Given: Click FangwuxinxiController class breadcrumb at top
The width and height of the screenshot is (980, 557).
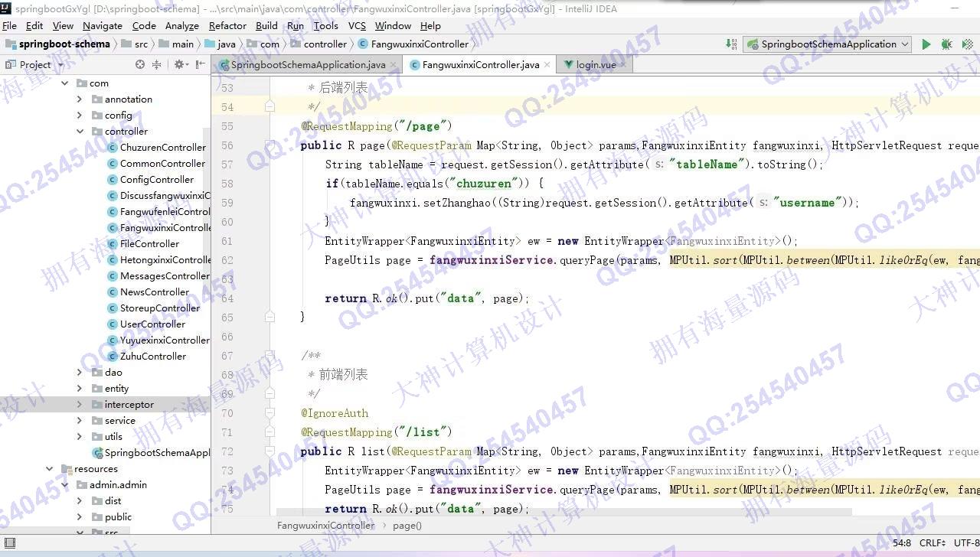Looking at the screenshot, I should click(420, 44).
